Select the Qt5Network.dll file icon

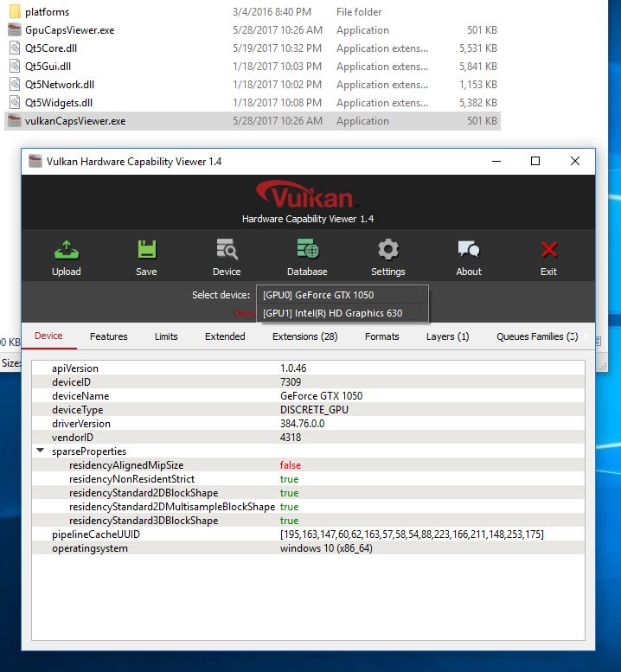click(x=15, y=85)
